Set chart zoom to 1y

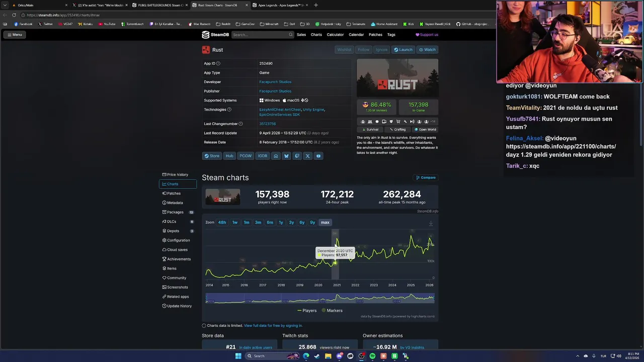281,222
